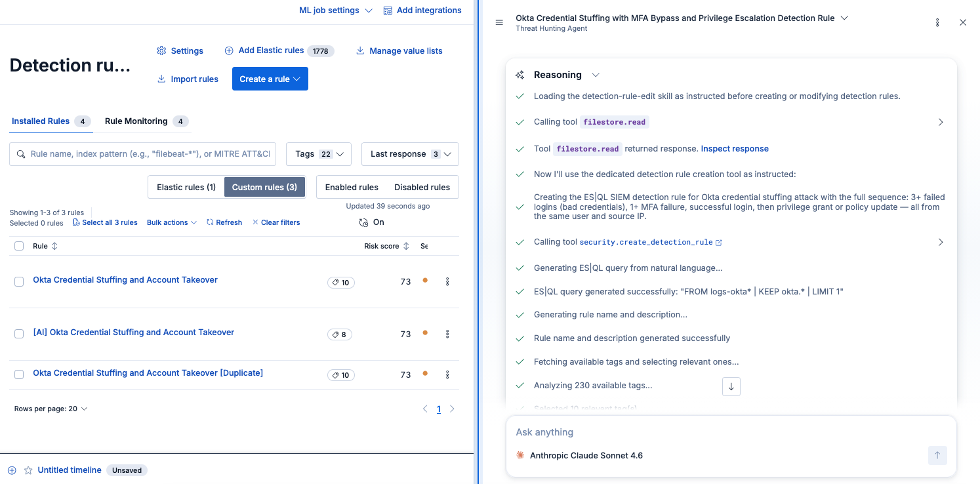Switch to Installed Rules tab
The image size is (980, 484).
pos(51,121)
